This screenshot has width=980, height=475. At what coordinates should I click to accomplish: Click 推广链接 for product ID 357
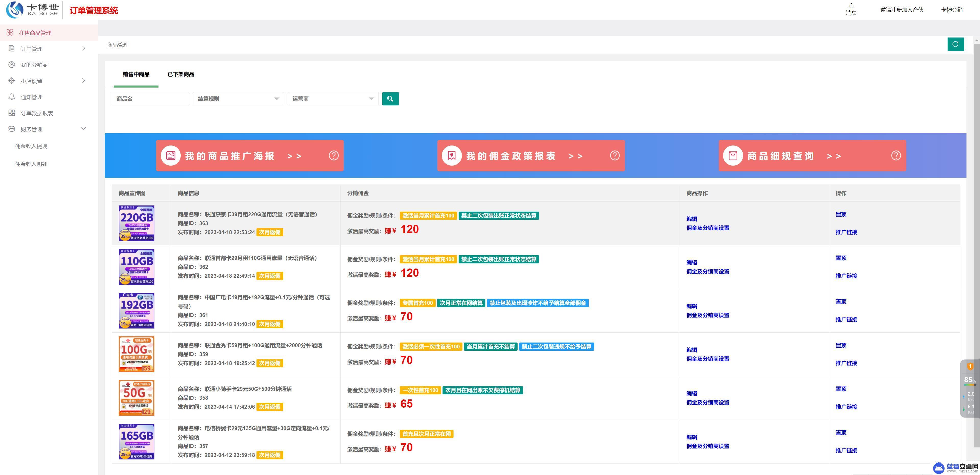(846, 451)
